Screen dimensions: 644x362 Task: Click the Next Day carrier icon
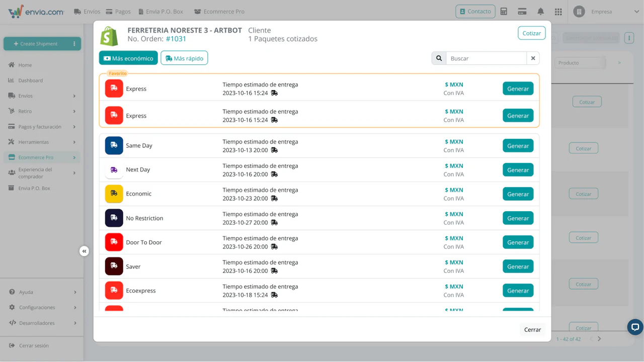point(114,169)
